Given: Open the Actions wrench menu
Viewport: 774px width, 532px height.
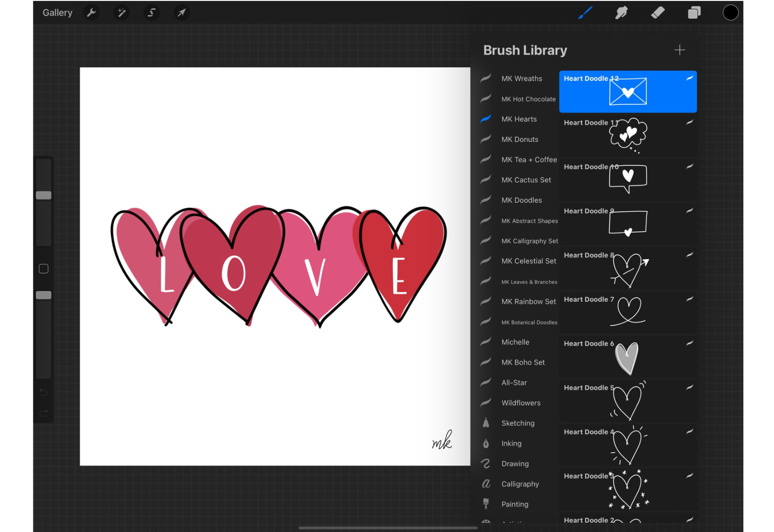Looking at the screenshot, I should pyautogui.click(x=91, y=13).
